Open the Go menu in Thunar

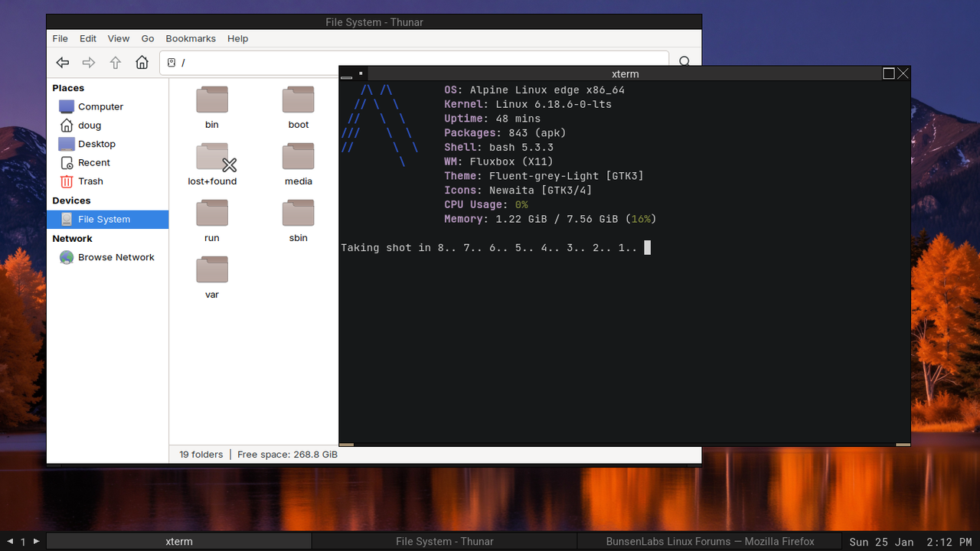point(148,38)
